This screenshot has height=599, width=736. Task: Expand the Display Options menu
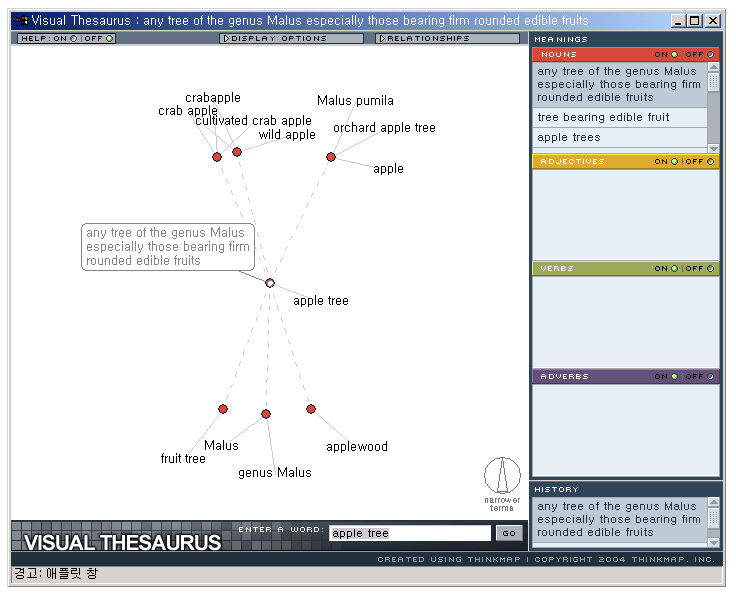click(291, 38)
